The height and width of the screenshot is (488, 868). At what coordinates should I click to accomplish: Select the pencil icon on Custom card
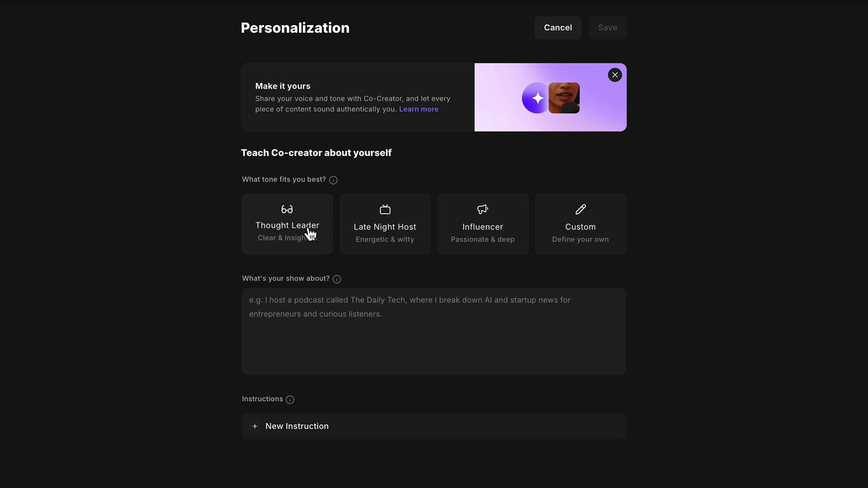(x=580, y=209)
